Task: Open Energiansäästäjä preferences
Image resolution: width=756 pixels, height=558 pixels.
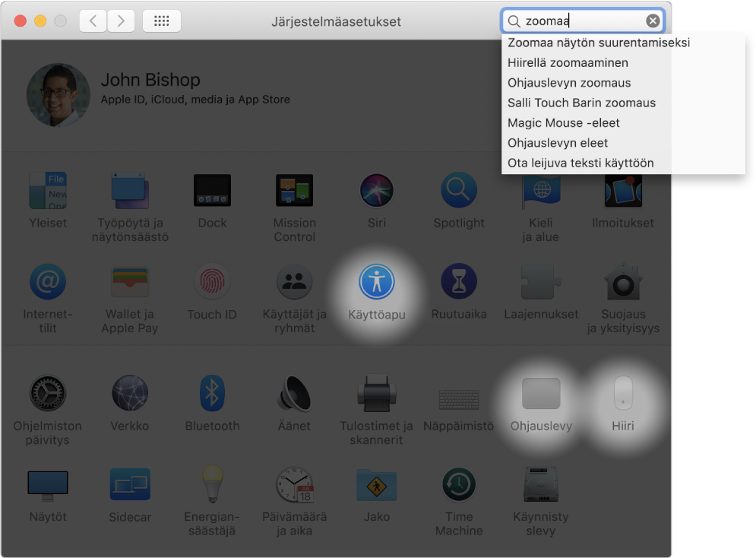Action: pyautogui.click(x=212, y=484)
